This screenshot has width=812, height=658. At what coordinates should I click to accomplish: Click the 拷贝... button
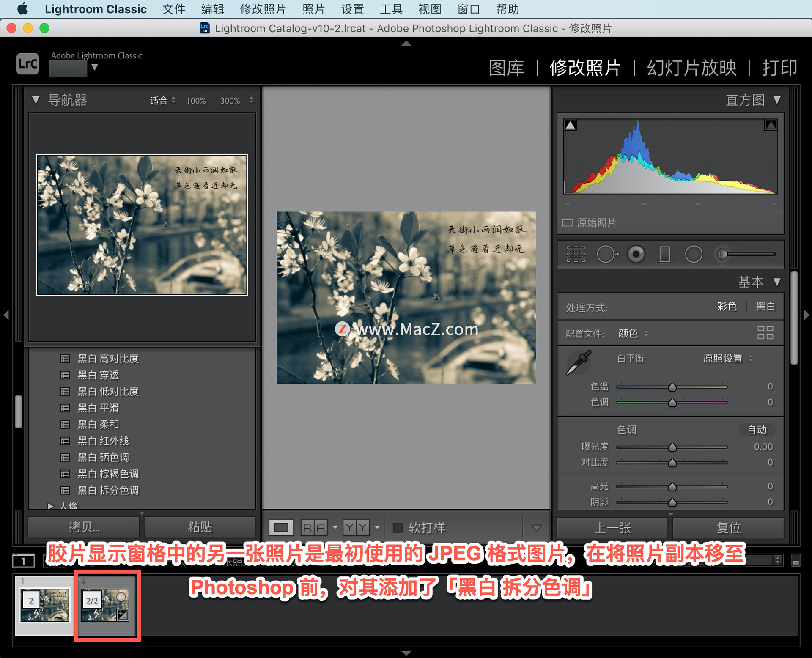point(83,527)
